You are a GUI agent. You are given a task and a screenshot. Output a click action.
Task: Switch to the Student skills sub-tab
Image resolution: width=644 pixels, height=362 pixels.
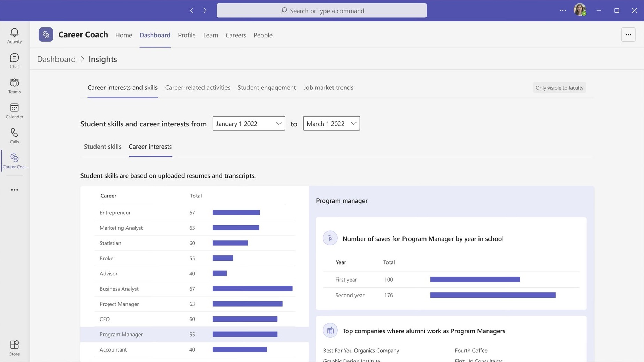pyautogui.click(x=102, y=147)
